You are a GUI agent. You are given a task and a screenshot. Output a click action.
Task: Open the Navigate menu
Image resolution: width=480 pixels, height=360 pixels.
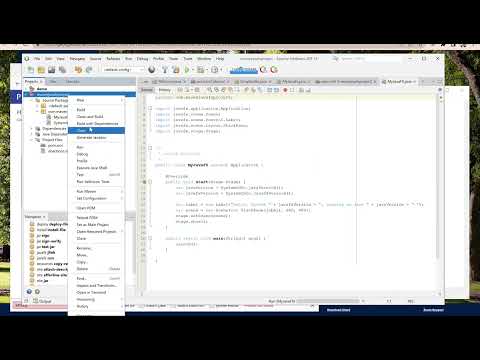77,59
